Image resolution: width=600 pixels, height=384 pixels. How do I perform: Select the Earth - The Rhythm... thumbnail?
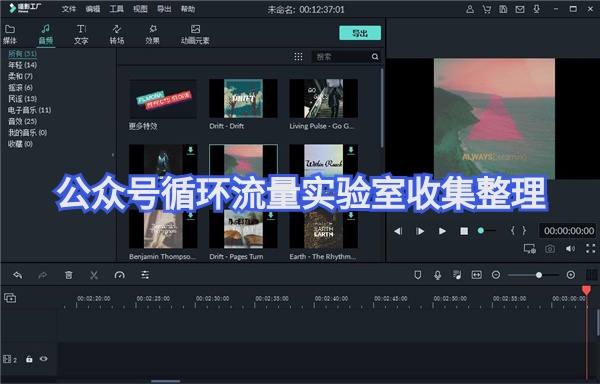coord(324,229)
